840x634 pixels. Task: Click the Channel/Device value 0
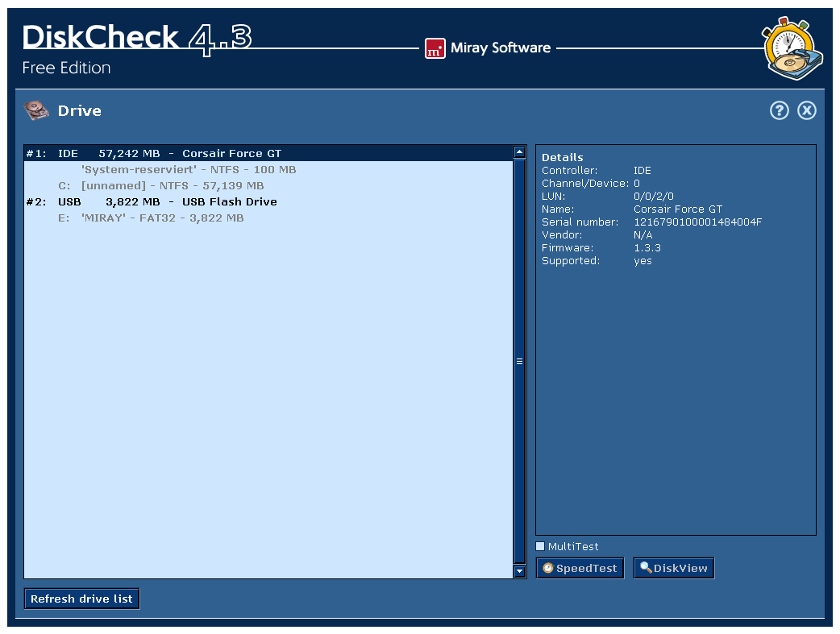pos(637,184)
